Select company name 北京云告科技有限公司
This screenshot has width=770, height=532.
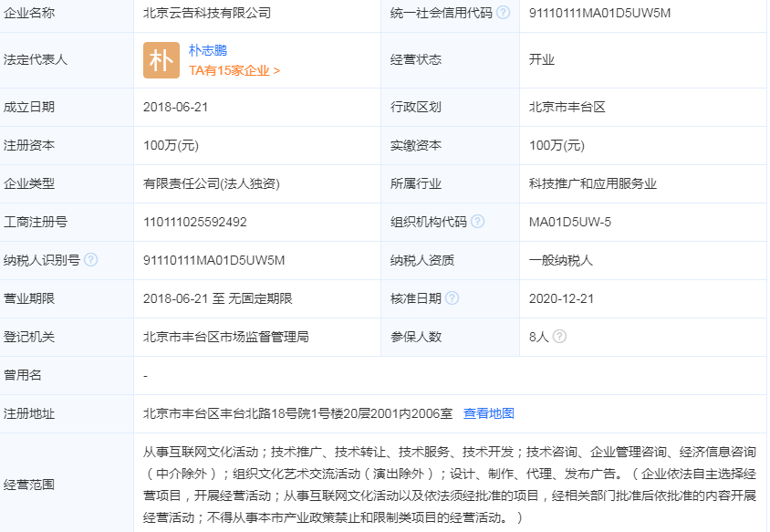(x=207, y=13)
